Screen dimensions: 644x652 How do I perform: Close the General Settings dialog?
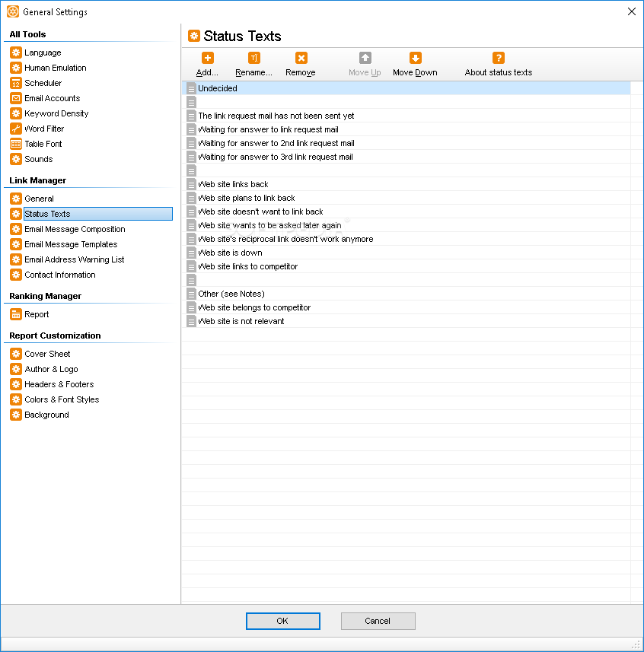coord(632,11)
